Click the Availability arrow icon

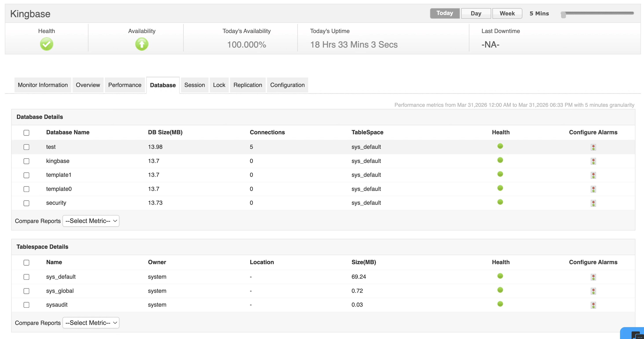click(x=141, y=44)
